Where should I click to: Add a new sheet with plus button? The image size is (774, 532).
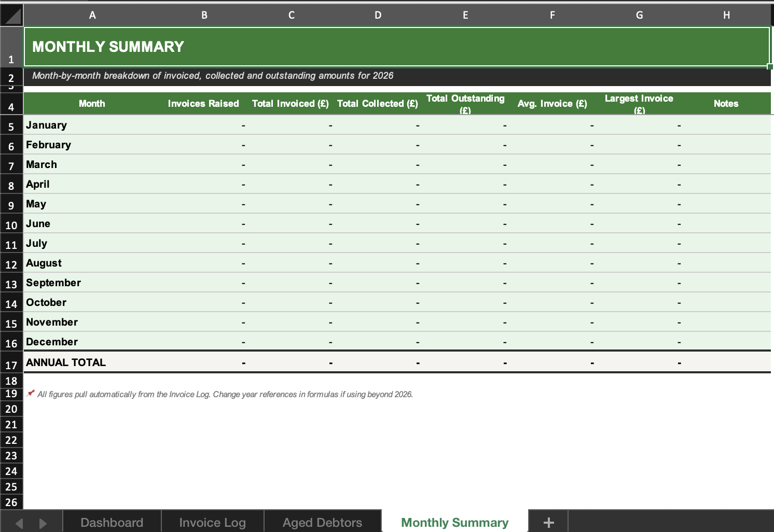click(x=548, y=522)
